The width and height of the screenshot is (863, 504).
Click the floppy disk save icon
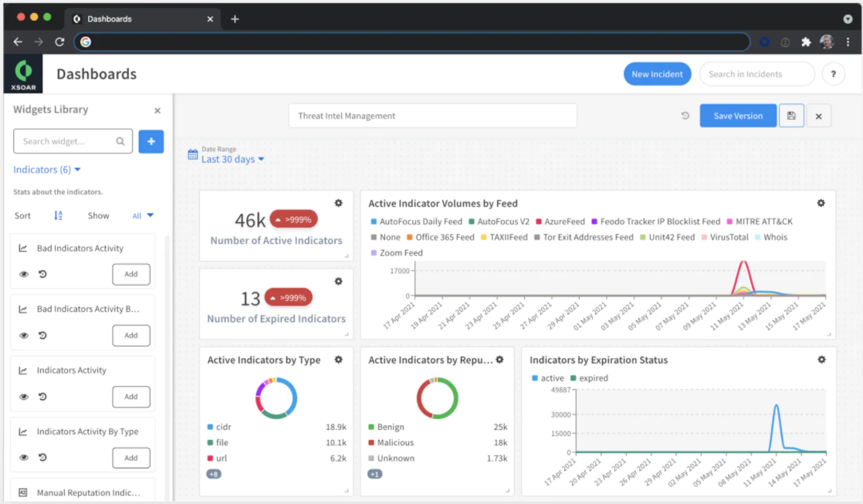(791, 116)
